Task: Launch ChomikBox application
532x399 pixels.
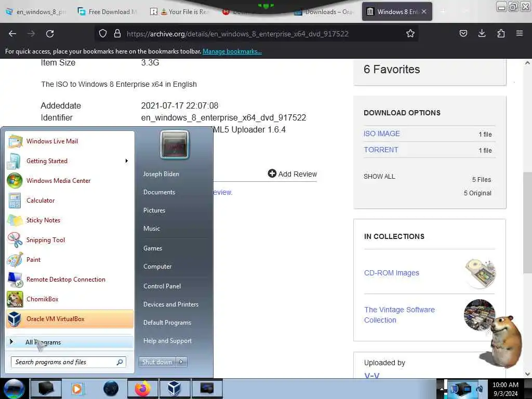Action: pyautogui.click(x=70, y=299)
